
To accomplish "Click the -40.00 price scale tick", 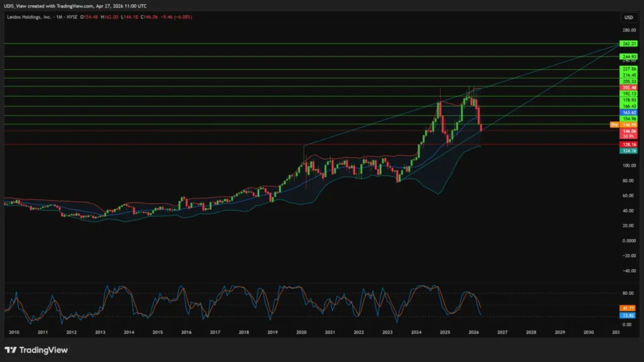I will [x=629, y=271].
